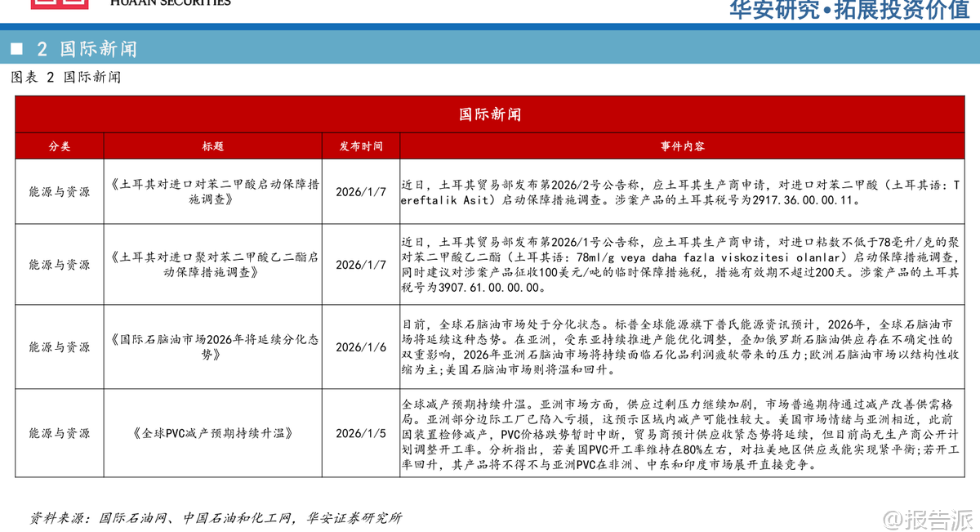
Task: Click the red 国际新闻 table title bar
Action: pyautogui.click(x=489, y=114)
